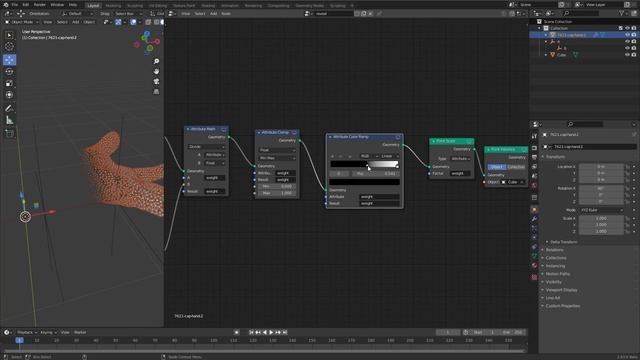Image resolution: width=640 pixels, height=360 pixels.
Task: Select Object mode in Point Instance node
Action: (497, 167)
